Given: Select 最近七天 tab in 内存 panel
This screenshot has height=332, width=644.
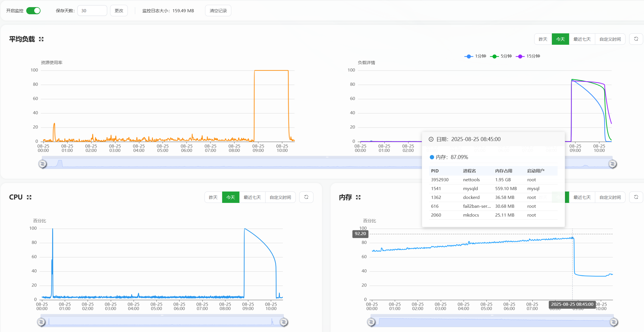Looking at the screenshot, I should [582, 197].
